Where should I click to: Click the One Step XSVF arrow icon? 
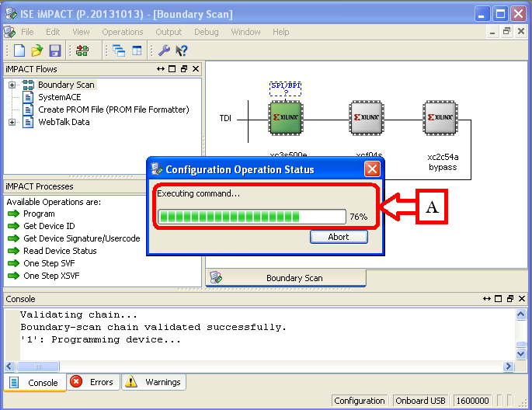13,276
